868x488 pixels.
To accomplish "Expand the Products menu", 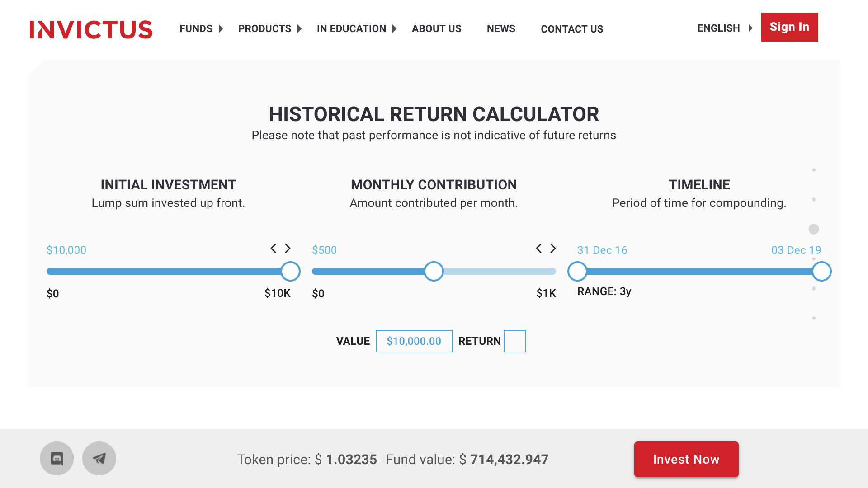I will [270, 29].
